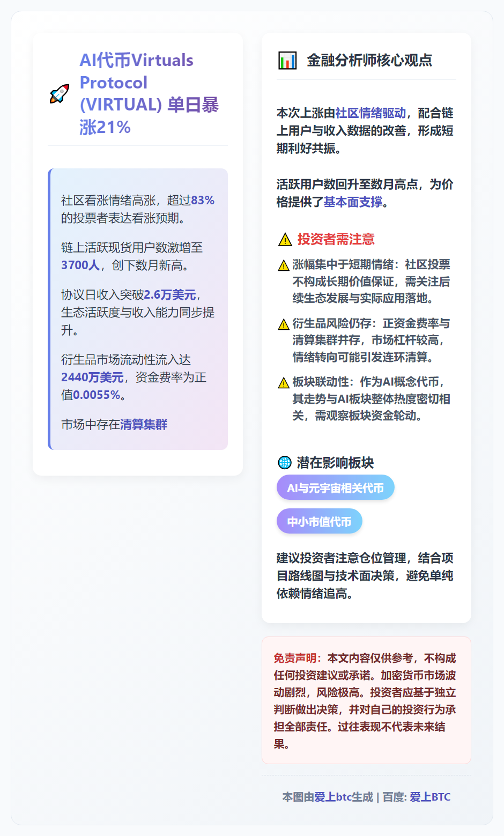The height and width of the screenshot is (836, 504).
Task: Click the 投资者需注意 heading
Action: [336, 239]
